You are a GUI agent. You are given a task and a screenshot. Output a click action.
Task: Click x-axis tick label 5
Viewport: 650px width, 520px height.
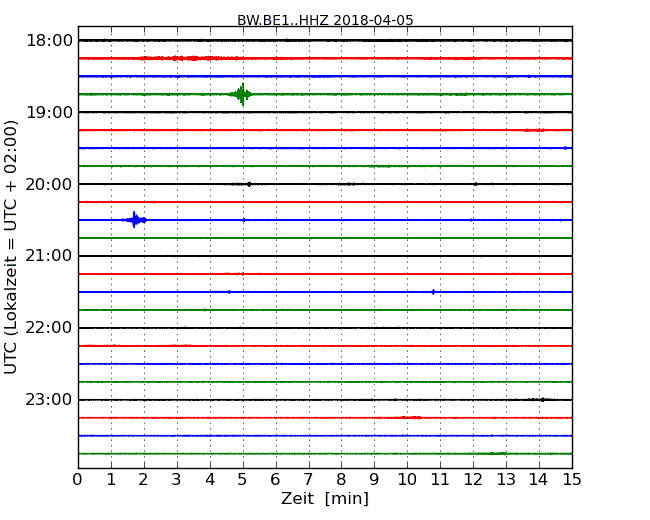coord(243,480)
